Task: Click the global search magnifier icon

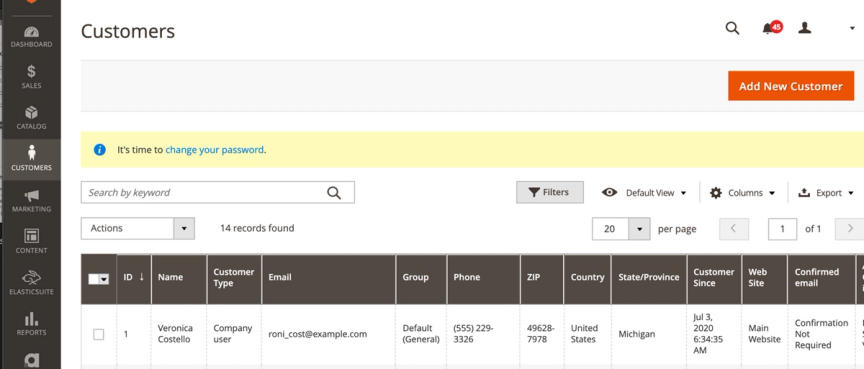Action: 732,28
